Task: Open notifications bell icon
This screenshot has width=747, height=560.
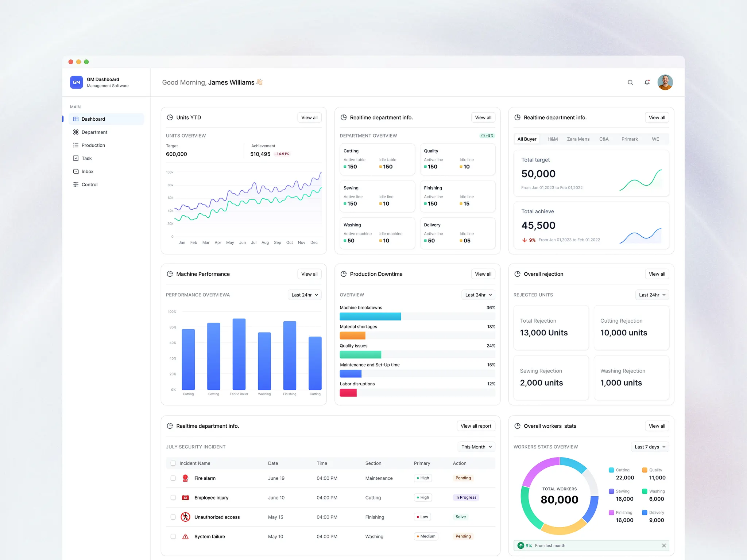Action: [647, 82]
